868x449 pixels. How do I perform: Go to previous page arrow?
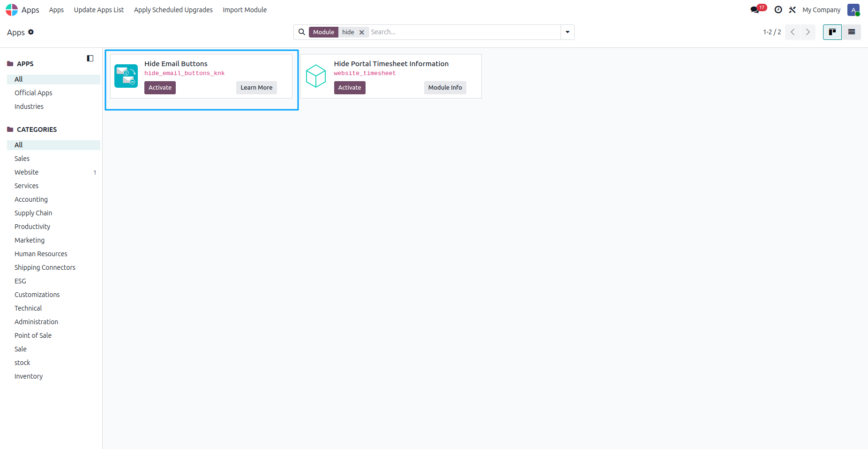click(x=793, y=32)
